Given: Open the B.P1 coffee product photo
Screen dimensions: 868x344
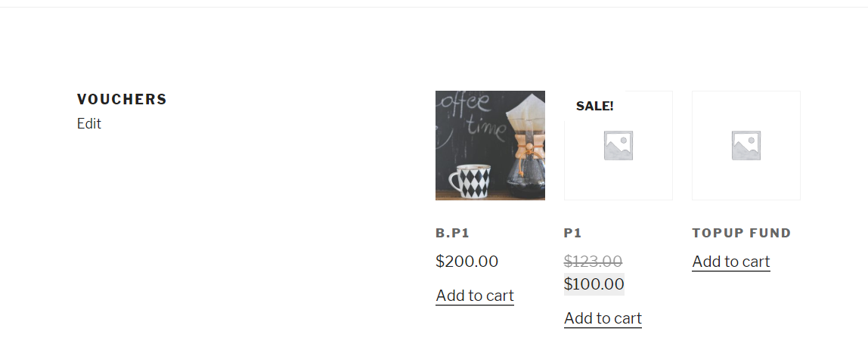Looking at the screenshot, I should [490, 145].
